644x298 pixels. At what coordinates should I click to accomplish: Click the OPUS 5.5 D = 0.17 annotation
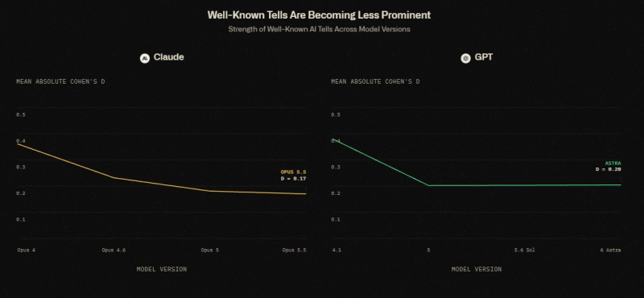(293, 176)
